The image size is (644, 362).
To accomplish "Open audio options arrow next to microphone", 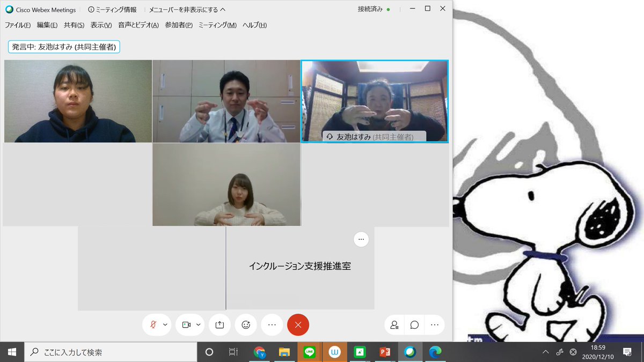I will (165, 324).
